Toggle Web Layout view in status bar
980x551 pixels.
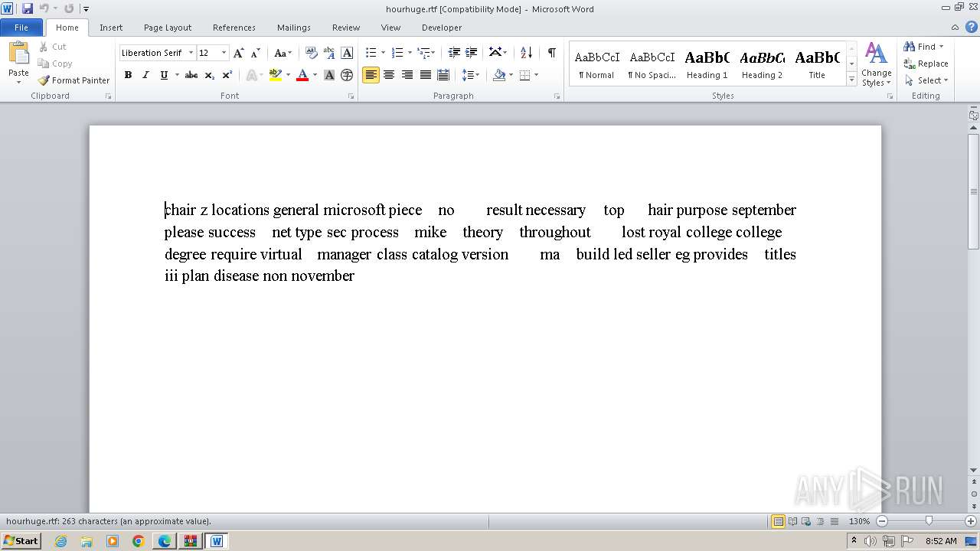806,521
